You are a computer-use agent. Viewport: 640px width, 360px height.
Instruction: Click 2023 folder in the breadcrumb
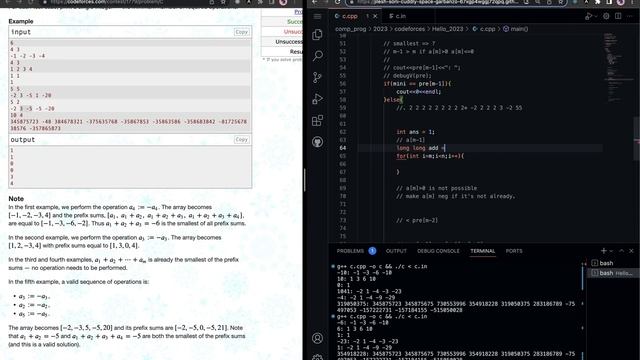380,29
